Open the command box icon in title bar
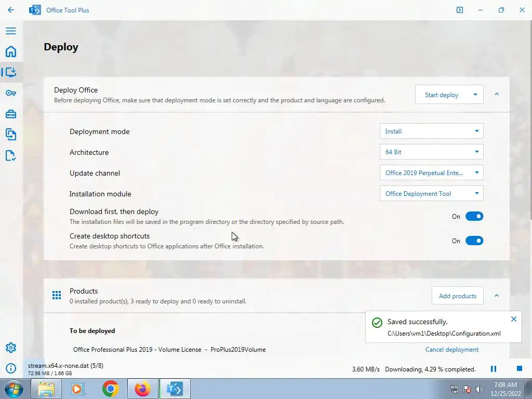The image size is (532, 399). 460,10
